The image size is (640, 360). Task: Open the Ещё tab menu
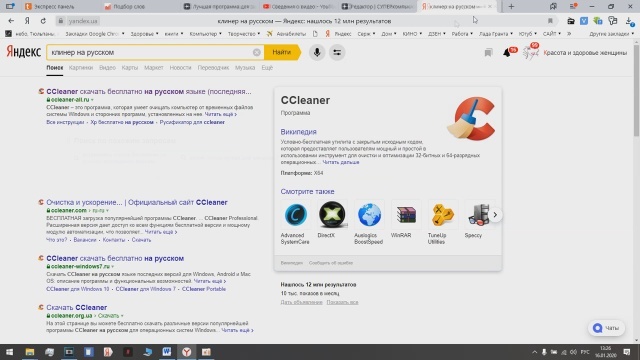click(267, 68)
